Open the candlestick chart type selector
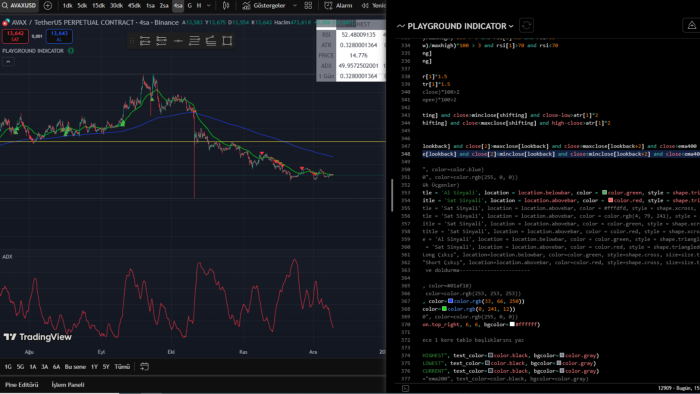Image resolution: width=700 pixels, height=394 pixels. [x=226, y=6]
